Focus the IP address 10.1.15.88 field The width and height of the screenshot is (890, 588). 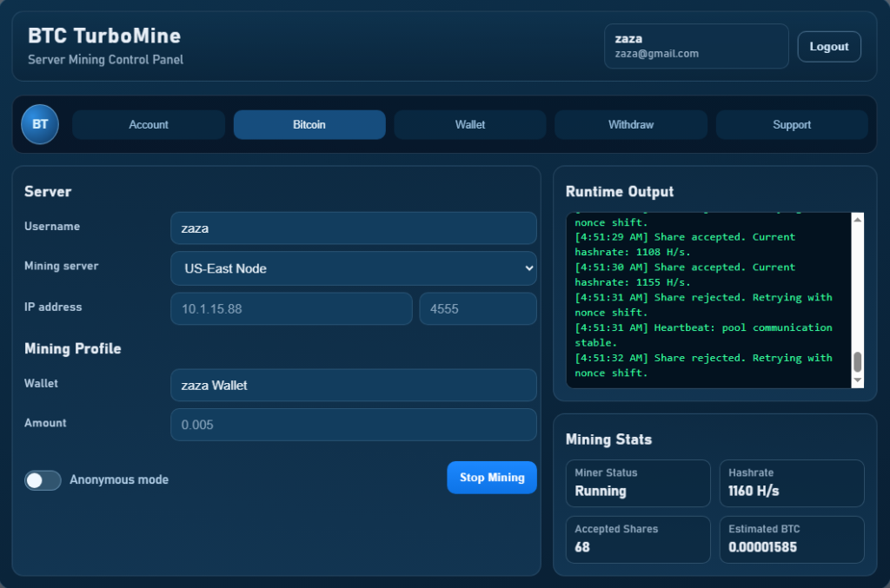click(x=291, y=308)
